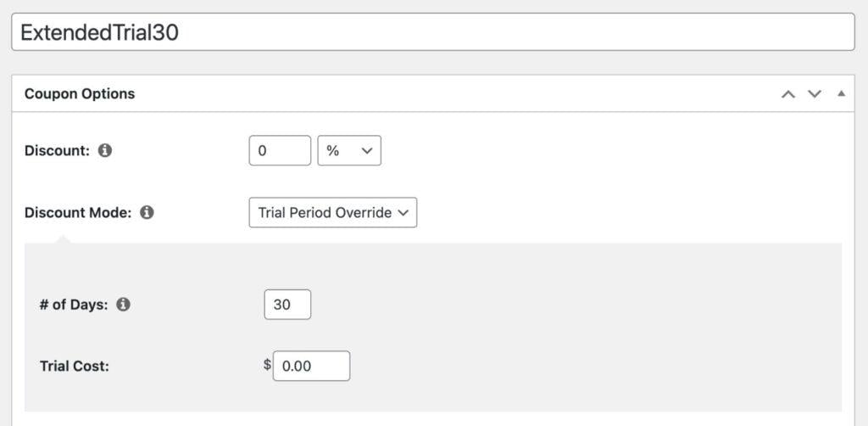This screenshot has height=426, width=868.
Task: Click the ExtendedTrial30 coupon code field
Action: 432,32
